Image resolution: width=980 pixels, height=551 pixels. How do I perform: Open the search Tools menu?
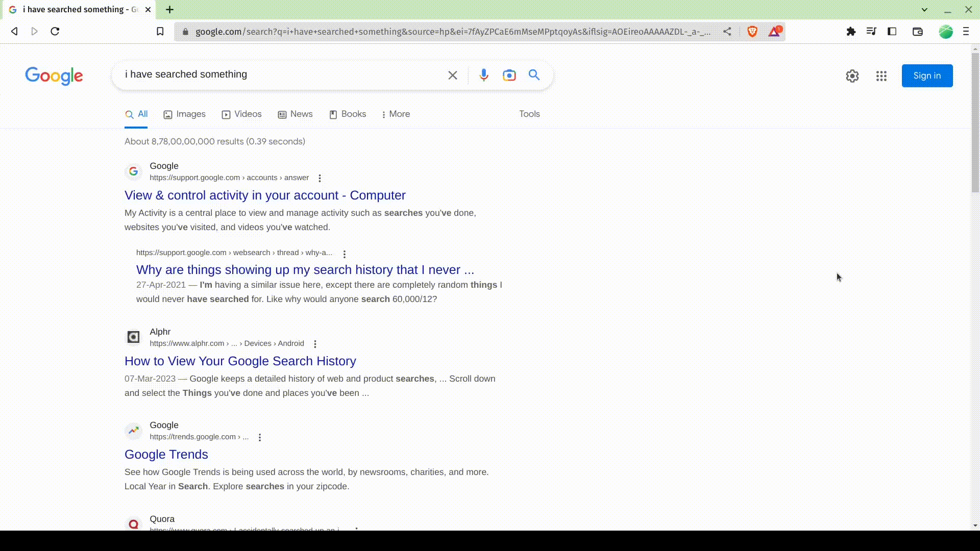click(529, 114)
